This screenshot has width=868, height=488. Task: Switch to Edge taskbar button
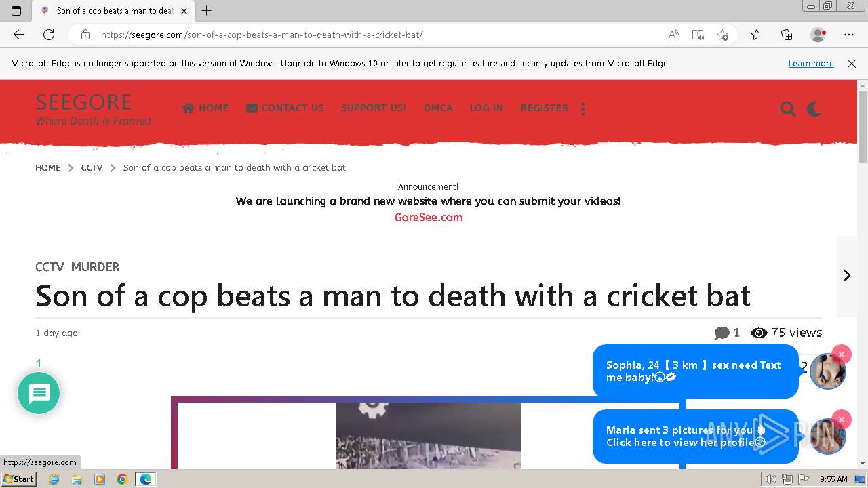click(146, 479)
